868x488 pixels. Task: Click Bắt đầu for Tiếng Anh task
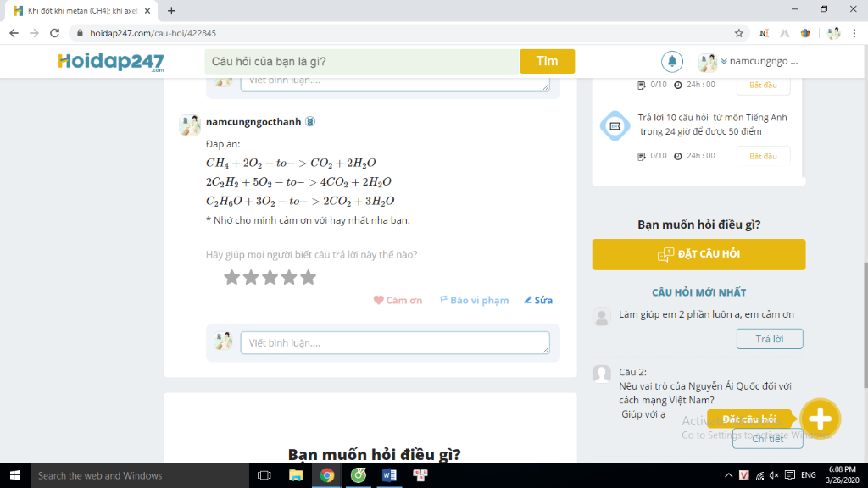764,156
